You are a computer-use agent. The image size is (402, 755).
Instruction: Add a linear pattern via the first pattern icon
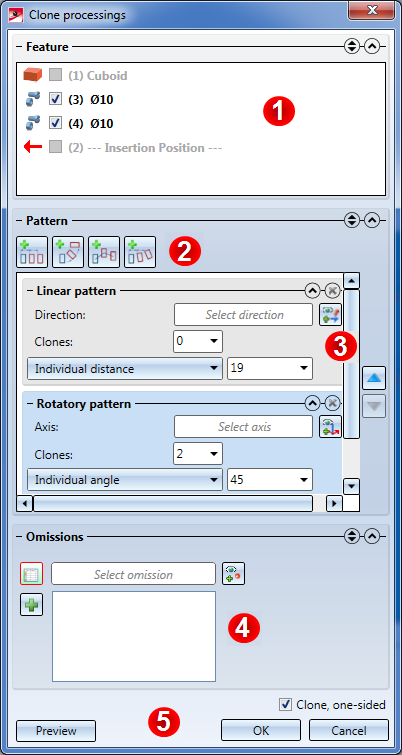pos(32,252)
